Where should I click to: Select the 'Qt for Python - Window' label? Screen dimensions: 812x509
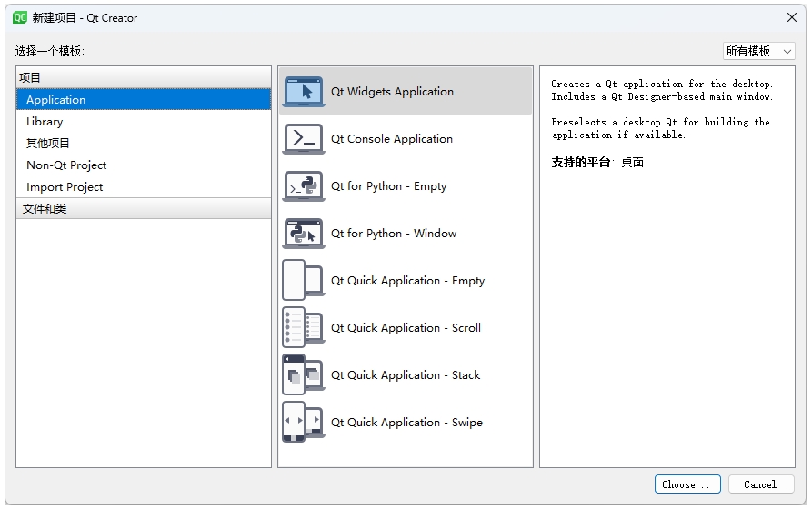click(x=394, y=233)
